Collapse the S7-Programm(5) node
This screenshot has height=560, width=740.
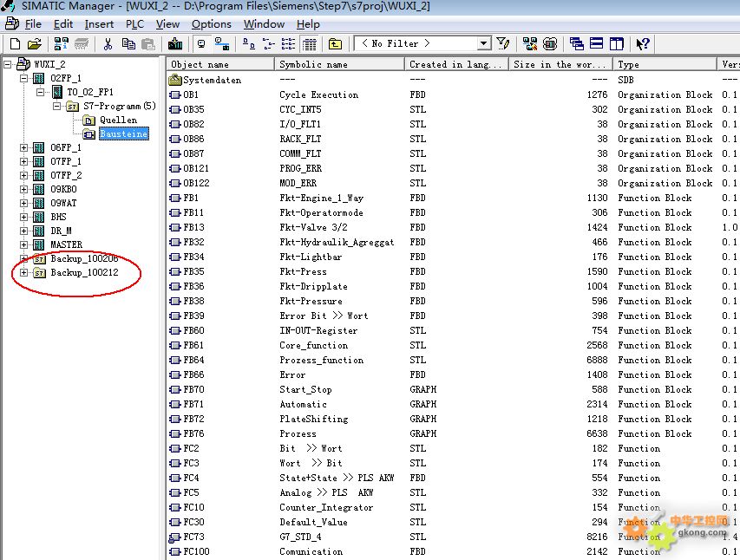pos(56,106)
